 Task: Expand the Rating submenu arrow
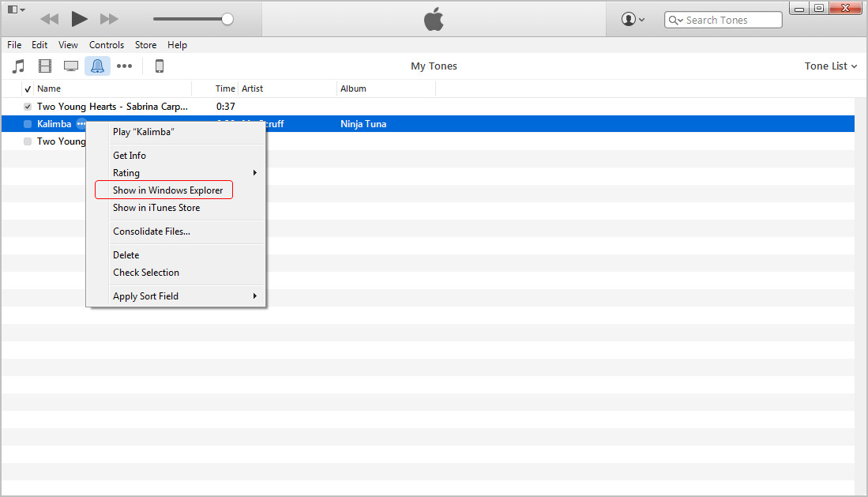(x=254, y=173)
